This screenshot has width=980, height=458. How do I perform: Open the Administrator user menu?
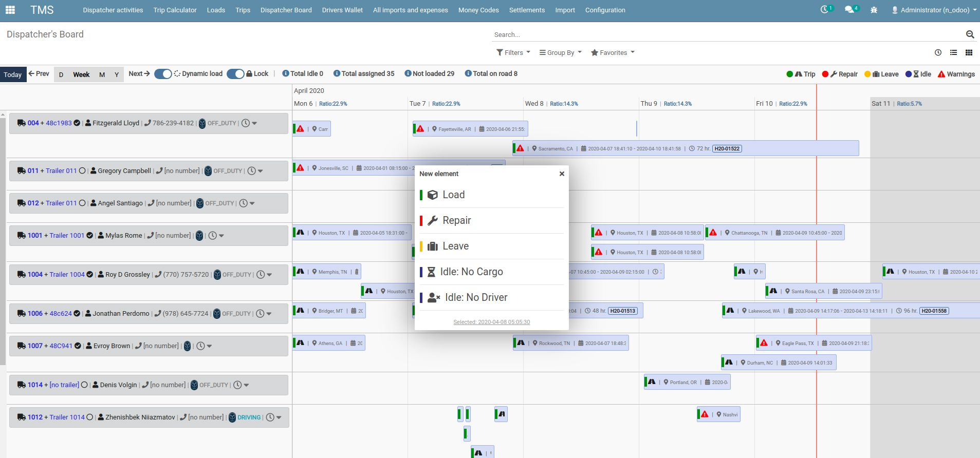[x=935, y=10]
